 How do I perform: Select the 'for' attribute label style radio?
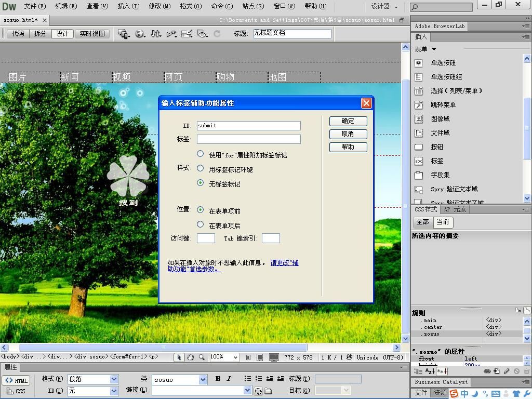200,154
